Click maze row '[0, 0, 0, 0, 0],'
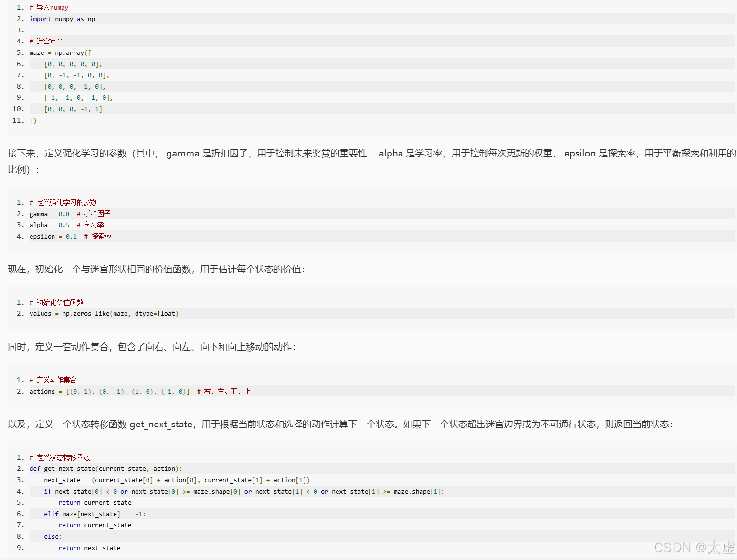 73,64
